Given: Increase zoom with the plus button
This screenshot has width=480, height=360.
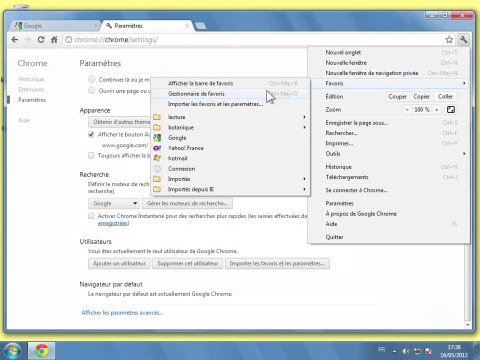Looking at the screenshot, I should 436,110.
